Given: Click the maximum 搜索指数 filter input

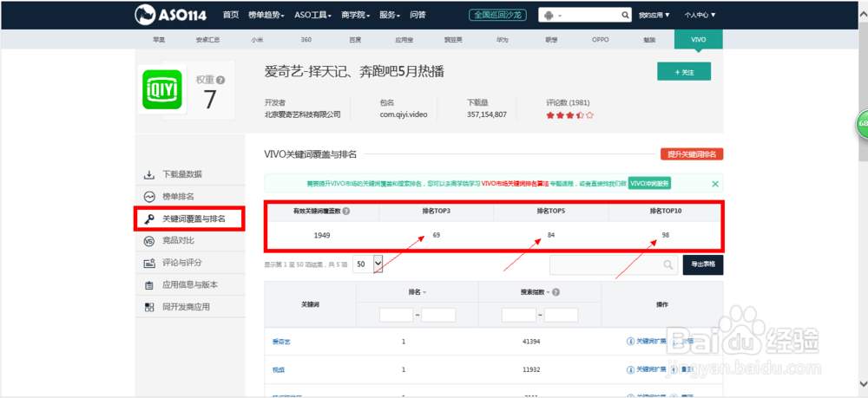Looking at the screenshot, I should [x=562, y=315].
